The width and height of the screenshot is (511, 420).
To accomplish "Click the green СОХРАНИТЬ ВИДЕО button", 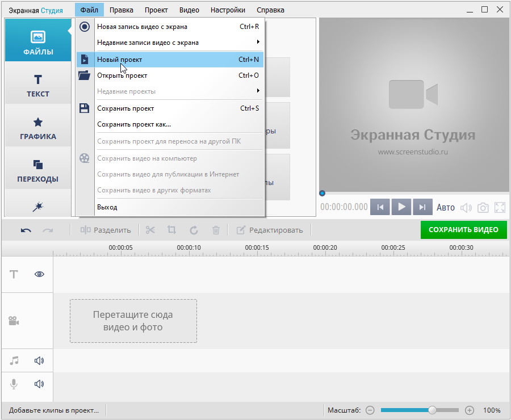I will pos(463,230).
